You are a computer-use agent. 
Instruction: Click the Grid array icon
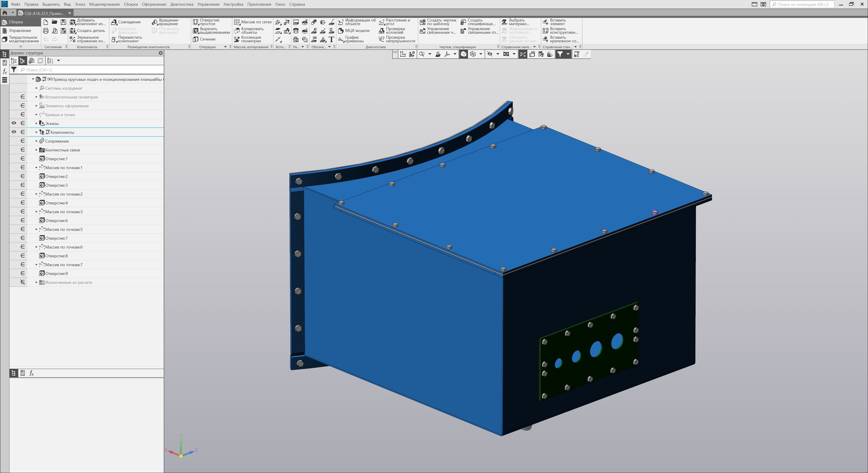point(237,22)
